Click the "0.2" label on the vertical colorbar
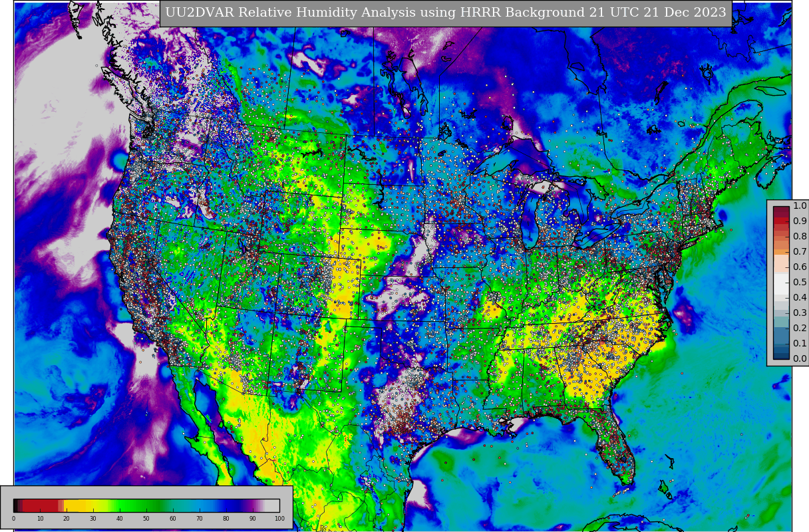 [800, 329]
